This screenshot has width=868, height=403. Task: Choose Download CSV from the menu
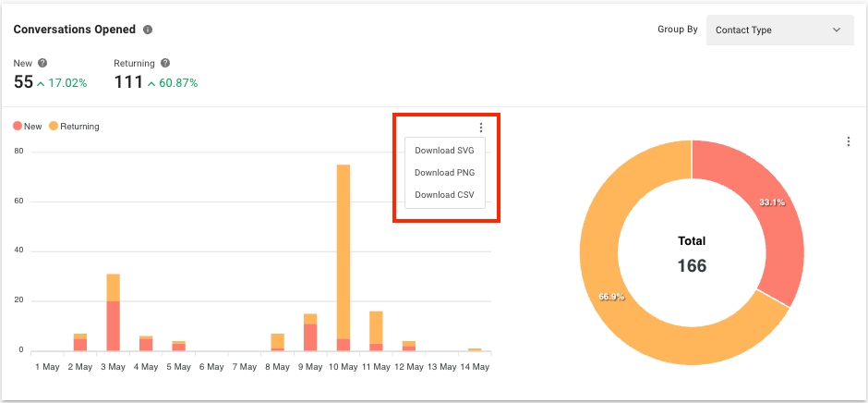pos(444,194)
